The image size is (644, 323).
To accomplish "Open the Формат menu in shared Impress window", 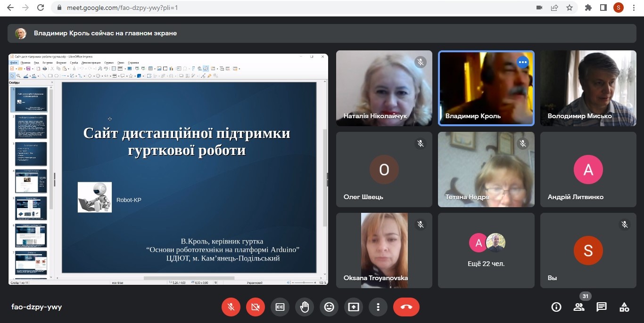I will tap(61, 63).
